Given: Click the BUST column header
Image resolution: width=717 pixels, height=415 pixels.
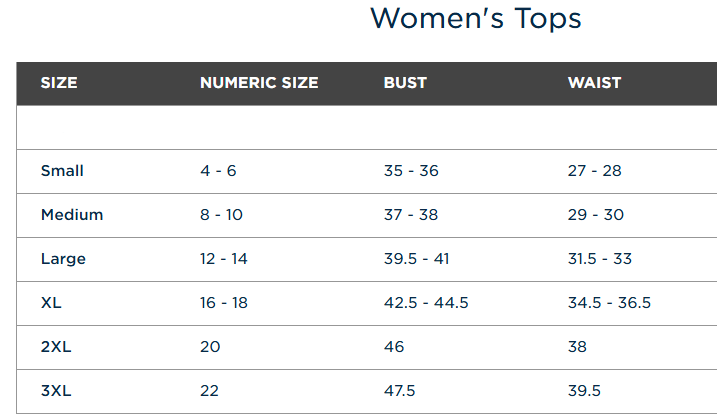Looking at the screenshot, I should coord(405,83).
